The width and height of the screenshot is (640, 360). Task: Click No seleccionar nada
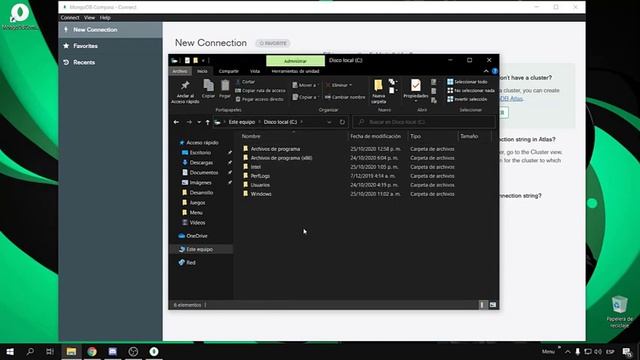[471, 90]
